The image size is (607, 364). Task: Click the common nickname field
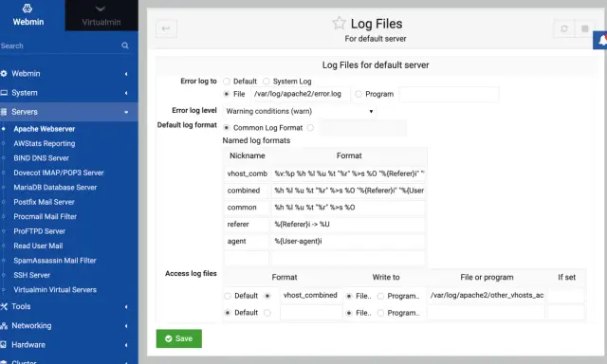click(247, 208)
